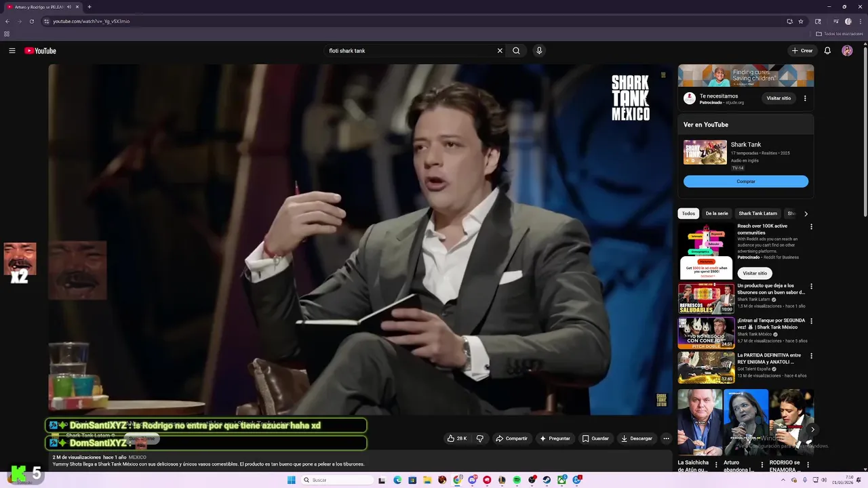Open options for 'La PARTIDA DEFINITIVA' video
Image resolution: width=868 pixels, height=488 pixels.
[x=811, y=356]
